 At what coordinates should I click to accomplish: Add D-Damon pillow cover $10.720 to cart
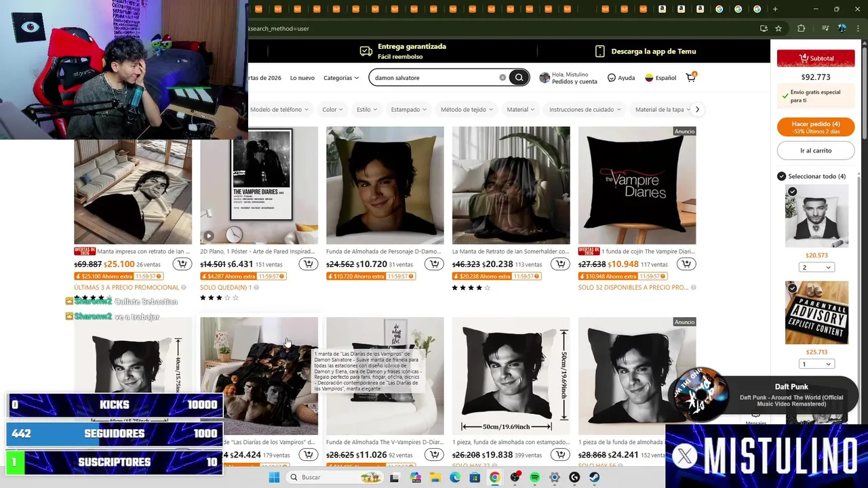click(x=434, y=264)
